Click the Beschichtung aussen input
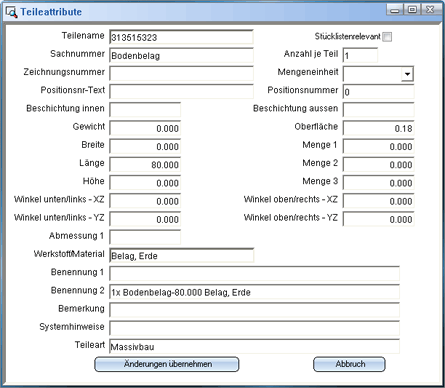445x388 pixels. (379, 110)
